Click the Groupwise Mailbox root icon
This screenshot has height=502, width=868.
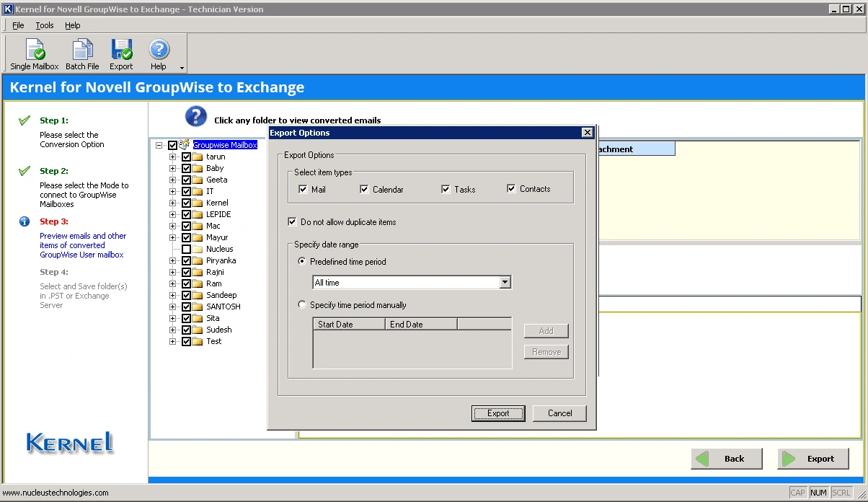point(185,145)
